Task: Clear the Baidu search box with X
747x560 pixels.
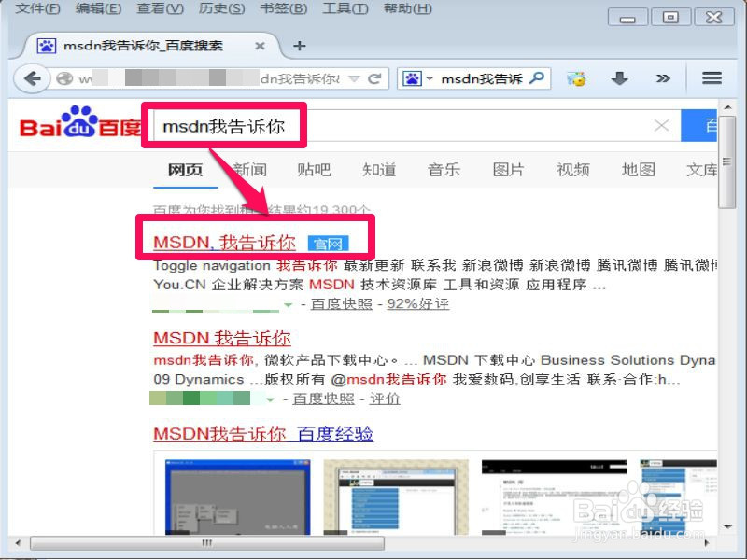Action: coord(661,126)
